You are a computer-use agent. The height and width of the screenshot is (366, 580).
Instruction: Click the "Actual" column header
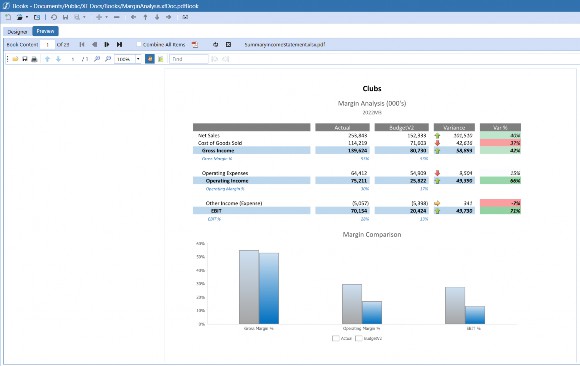pyautogui.click(x=342, y=127)
